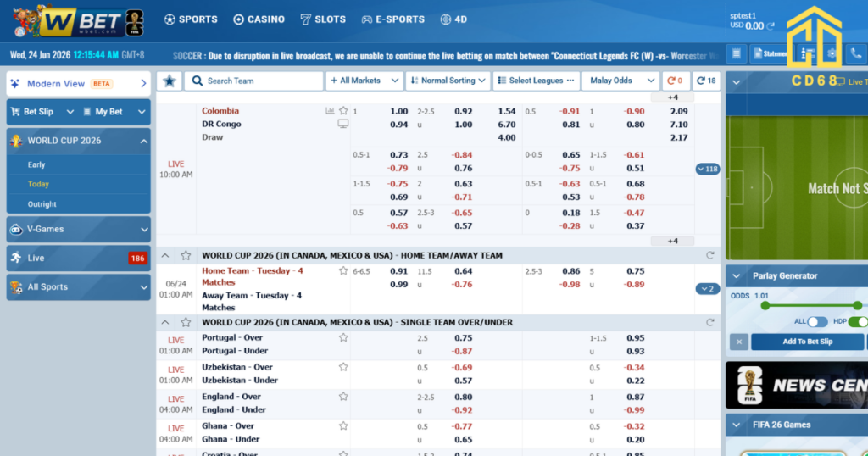
Task: Move the right odds slider handle
Action: point(858,305)
